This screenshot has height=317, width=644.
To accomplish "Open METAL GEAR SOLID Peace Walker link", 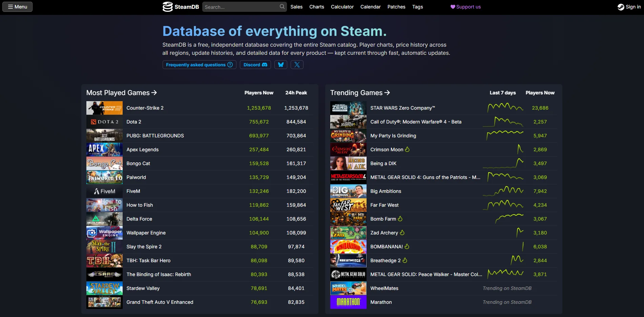I will [426, 274].
